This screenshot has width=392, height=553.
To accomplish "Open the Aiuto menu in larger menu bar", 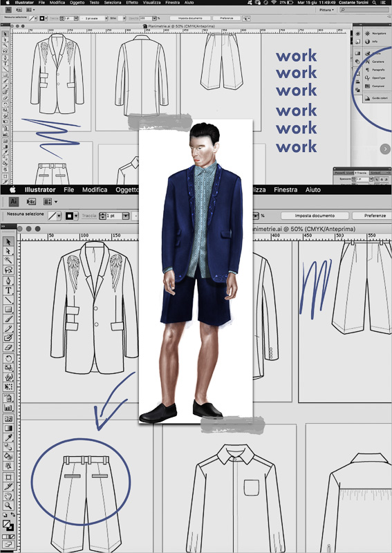I will [x=313, y=189].
